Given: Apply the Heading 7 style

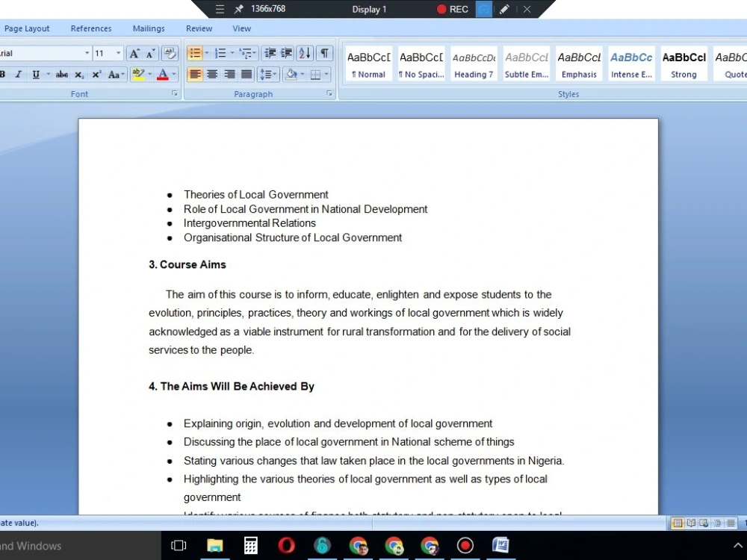Looking at the screenshot, I should pyautogui.click(x=474, y=64).
